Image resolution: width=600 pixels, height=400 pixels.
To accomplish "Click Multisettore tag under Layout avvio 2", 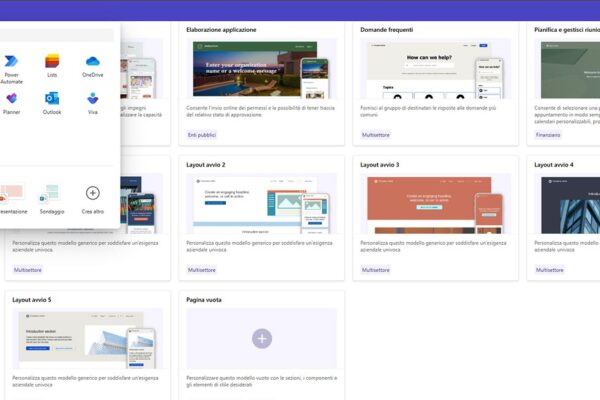I will click(202, 270).
